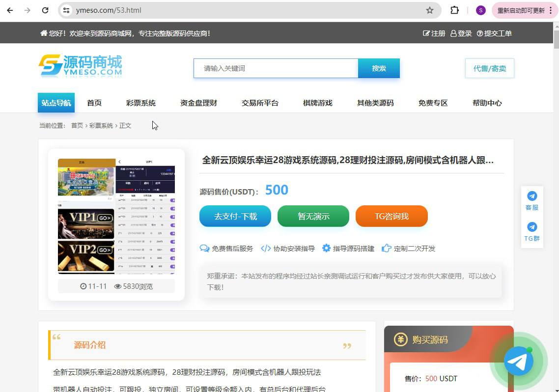Bookmark this page with the star icon

(x=430, y=10)
